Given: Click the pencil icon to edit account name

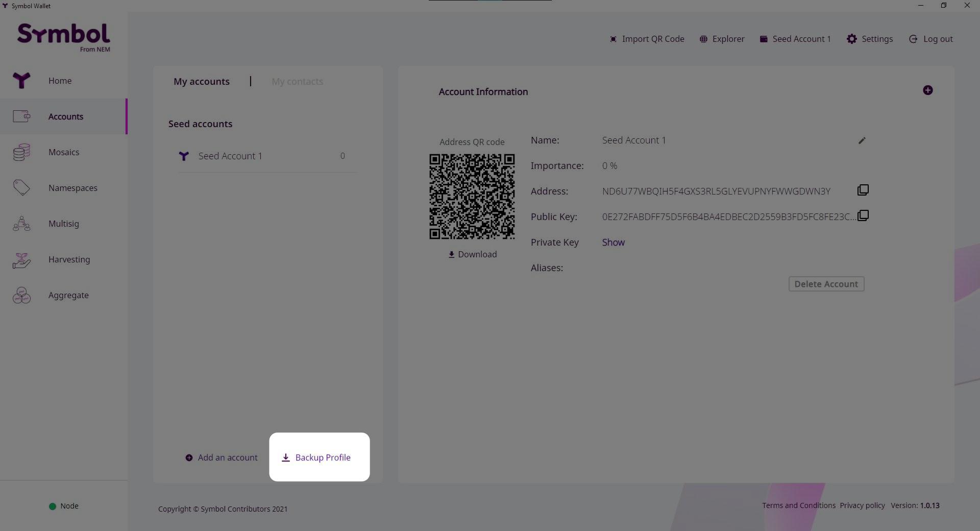Looking at the screenshot, I should (862, 140).
